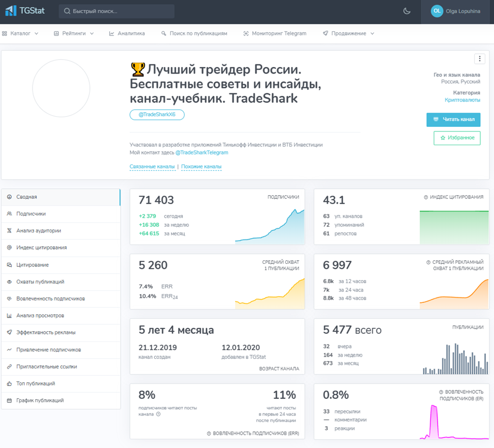Click the +64 615 за месяц value

click(149, 233)
